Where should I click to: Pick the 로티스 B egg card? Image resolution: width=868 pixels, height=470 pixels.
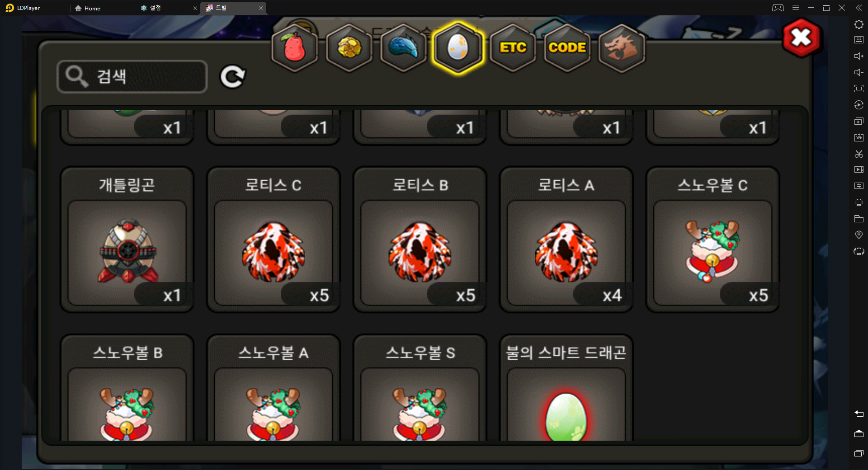click(x=420, y=240)
